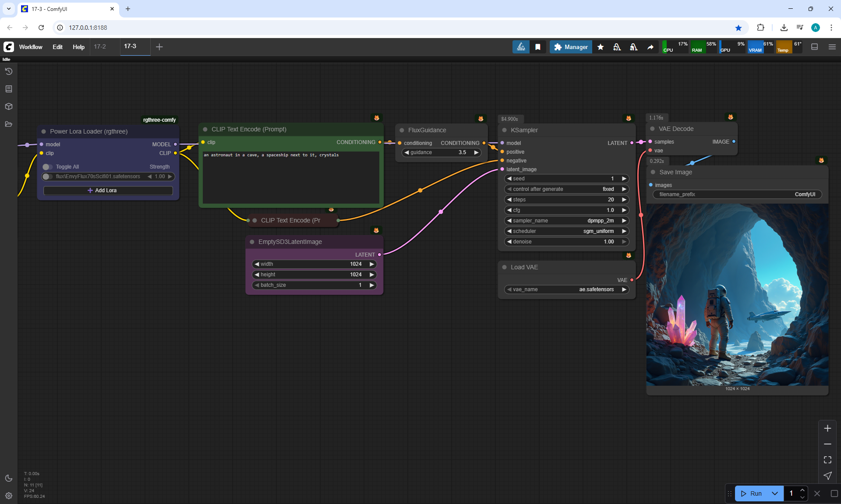Image resolution: width=841 pixels, height=504 pixels.
Task: Click the bookmark icon in the toolbar
Action: (x=538, y=47)
